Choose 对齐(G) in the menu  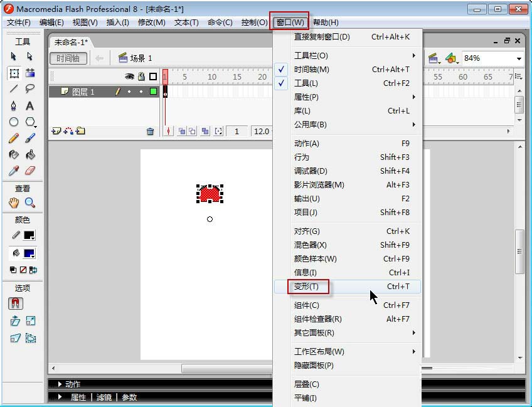(x=348, y=231)
